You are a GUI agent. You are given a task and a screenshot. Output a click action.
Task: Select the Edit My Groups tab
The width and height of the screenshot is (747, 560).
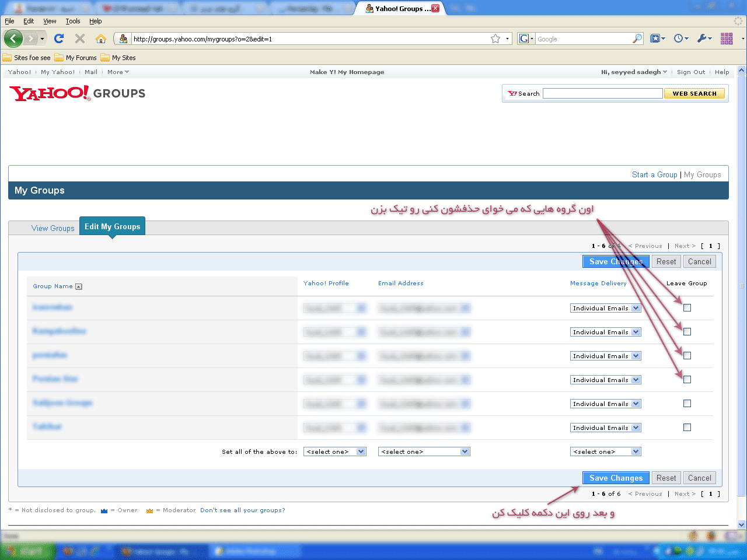tap(112, 226)
